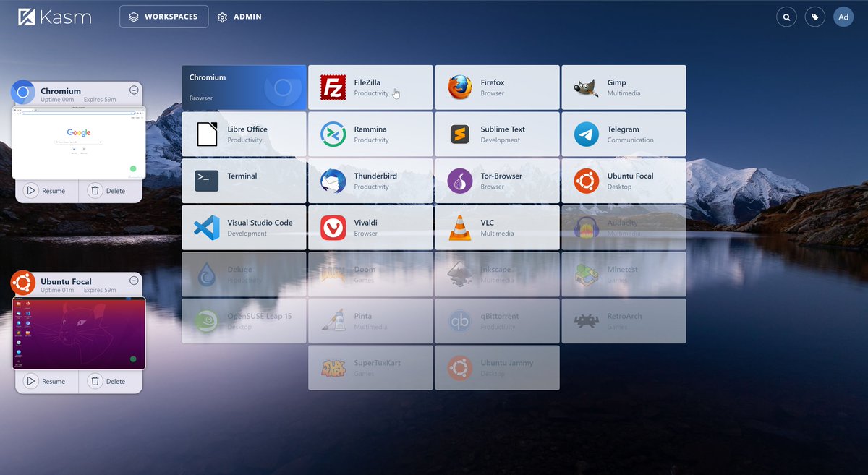Open the Thunderbird mail icon

click(x=333, y=181)
